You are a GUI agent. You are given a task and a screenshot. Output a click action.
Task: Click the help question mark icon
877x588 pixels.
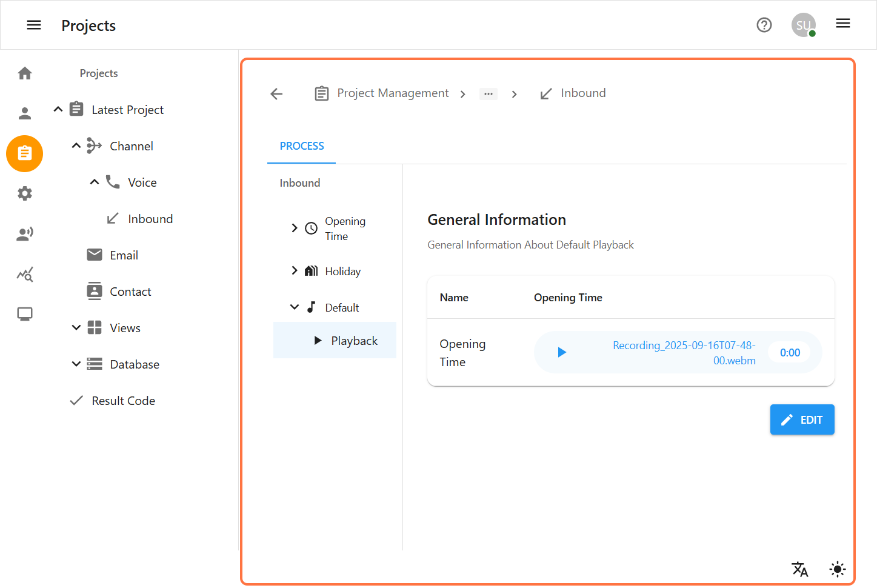pyautogui.click(x=764, y=25)
